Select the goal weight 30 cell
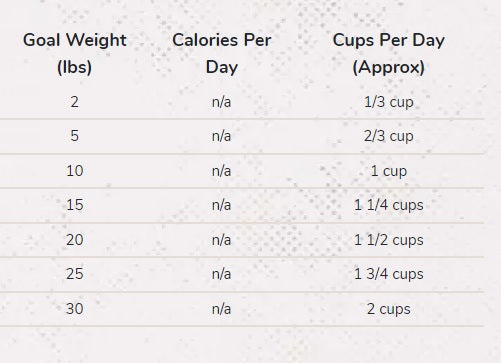 75,309
